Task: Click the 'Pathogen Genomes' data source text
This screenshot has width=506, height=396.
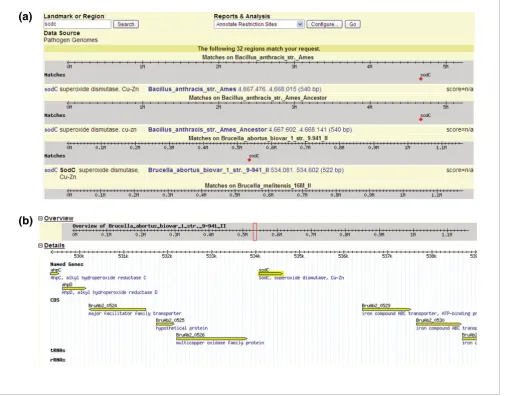Action: [x=71, y=40]
